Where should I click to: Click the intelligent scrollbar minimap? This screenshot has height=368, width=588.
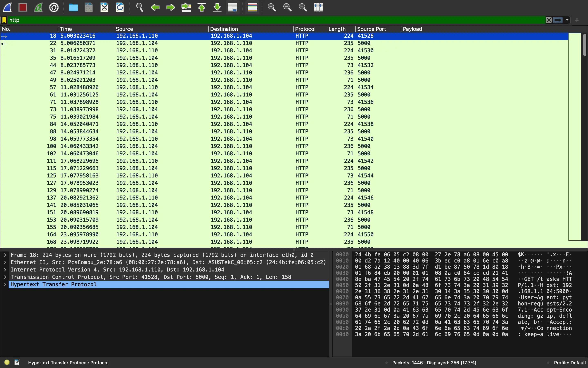575,137
